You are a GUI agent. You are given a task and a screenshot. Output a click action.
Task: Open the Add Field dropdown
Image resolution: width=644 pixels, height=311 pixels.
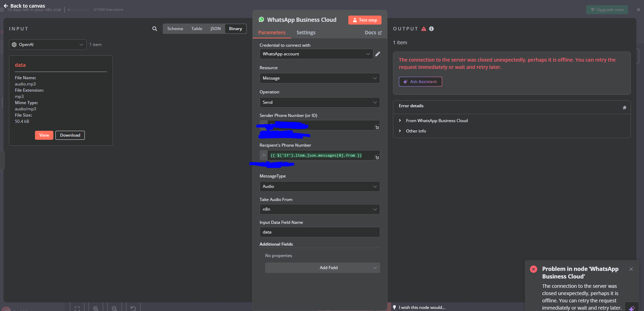tap(322, 268)
